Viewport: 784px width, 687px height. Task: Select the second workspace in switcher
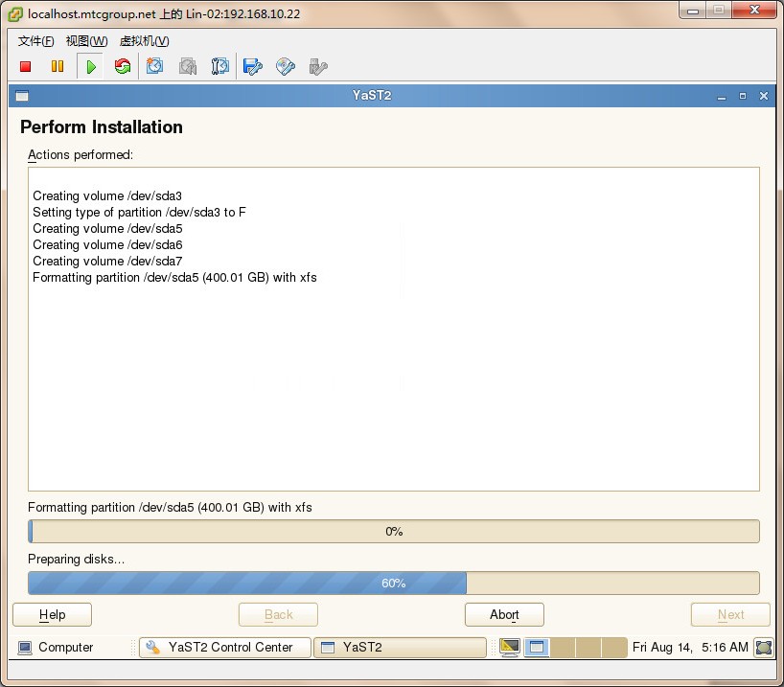tap(563, 648)
